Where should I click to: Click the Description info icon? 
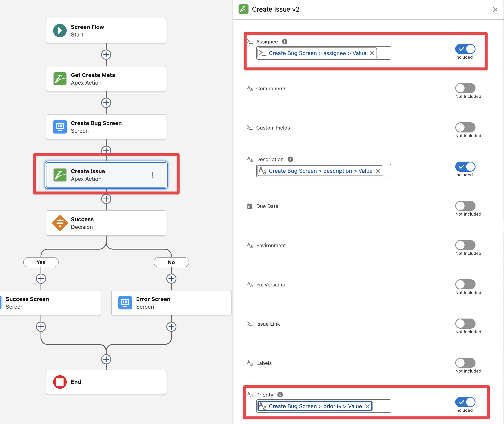click(x=290, y=159)
